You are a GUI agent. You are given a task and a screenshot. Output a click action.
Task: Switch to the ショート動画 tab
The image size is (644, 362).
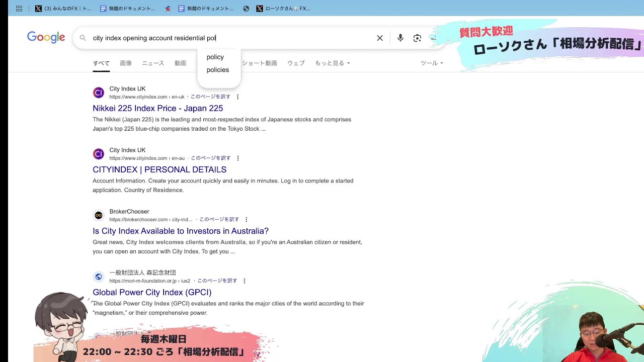click(x=259, y=63)
